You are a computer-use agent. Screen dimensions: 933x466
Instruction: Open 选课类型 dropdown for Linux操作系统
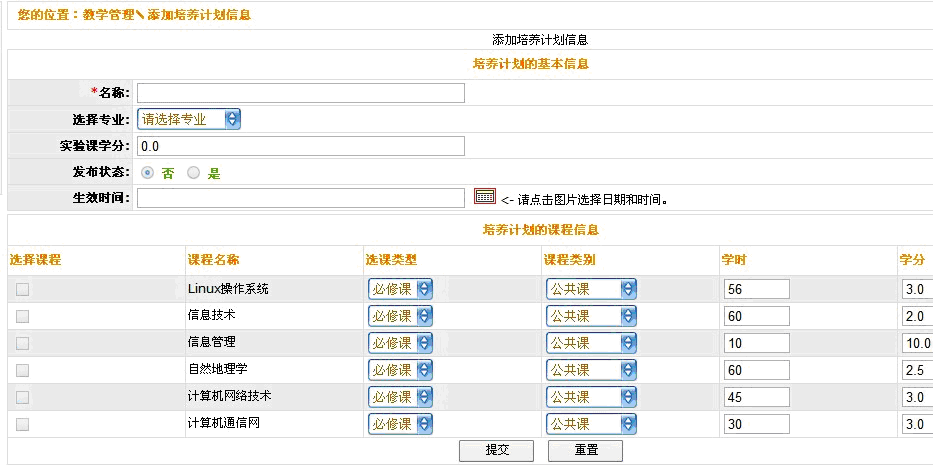400,289
